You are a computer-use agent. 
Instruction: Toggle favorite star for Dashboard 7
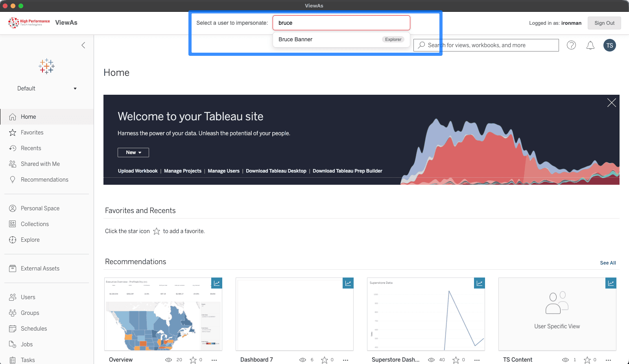coord(324,360)
